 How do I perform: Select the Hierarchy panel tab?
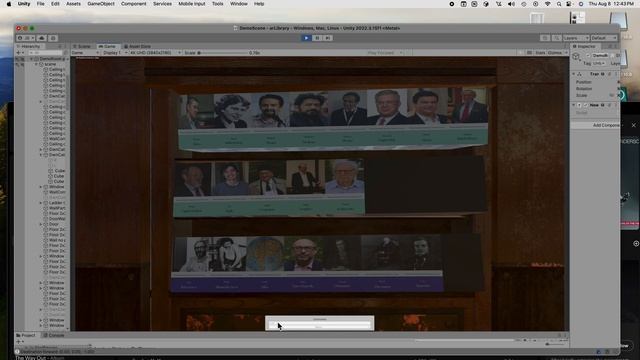(29, 46)
